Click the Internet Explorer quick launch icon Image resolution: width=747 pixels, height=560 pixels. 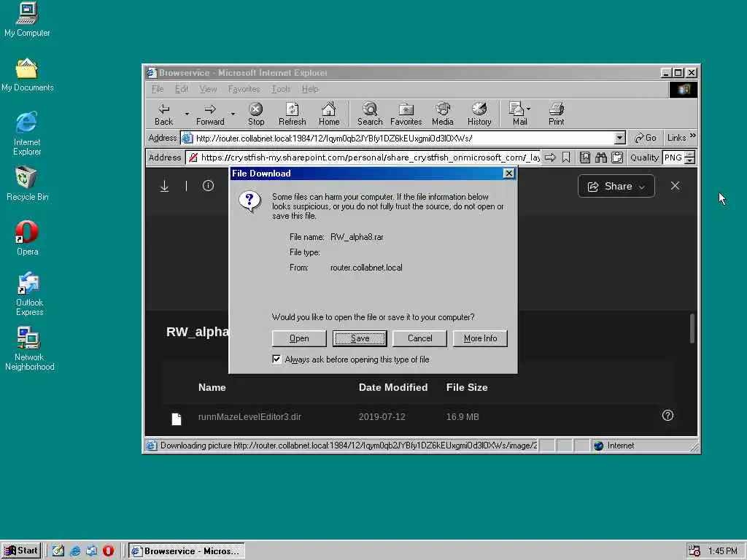[x=75, y=551]
